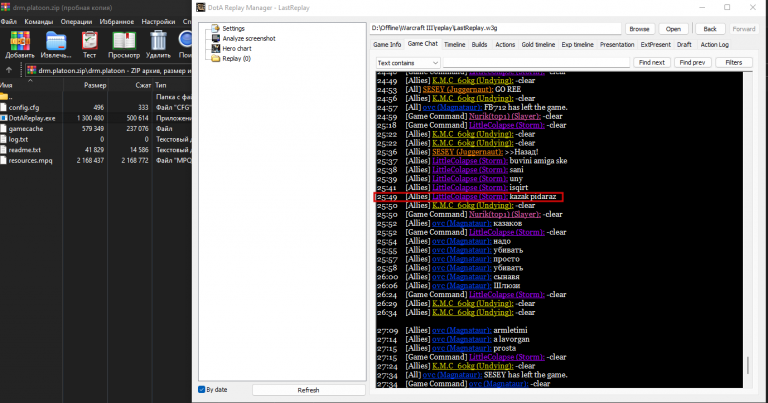Viewport: 768px width, 403px height.
Task: Open the Избранное menu in WinRAR
Action: [117, 22]
